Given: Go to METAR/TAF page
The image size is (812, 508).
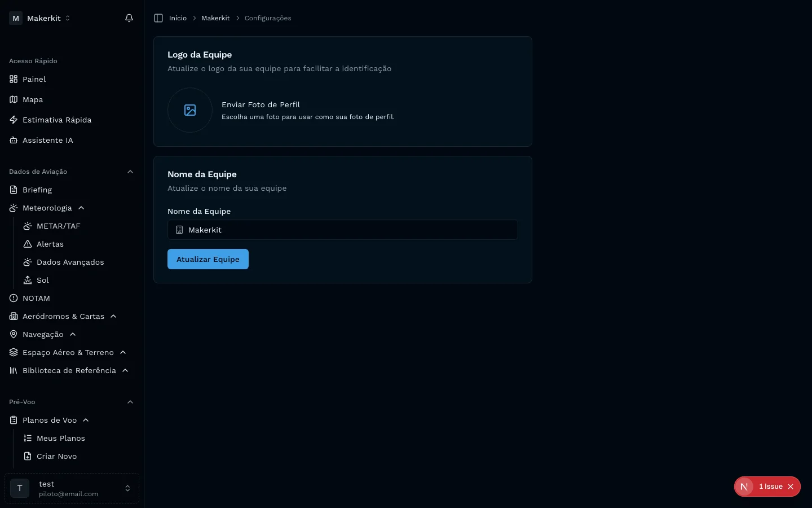Looking at the screenshot, I should [x=58, y=226].
